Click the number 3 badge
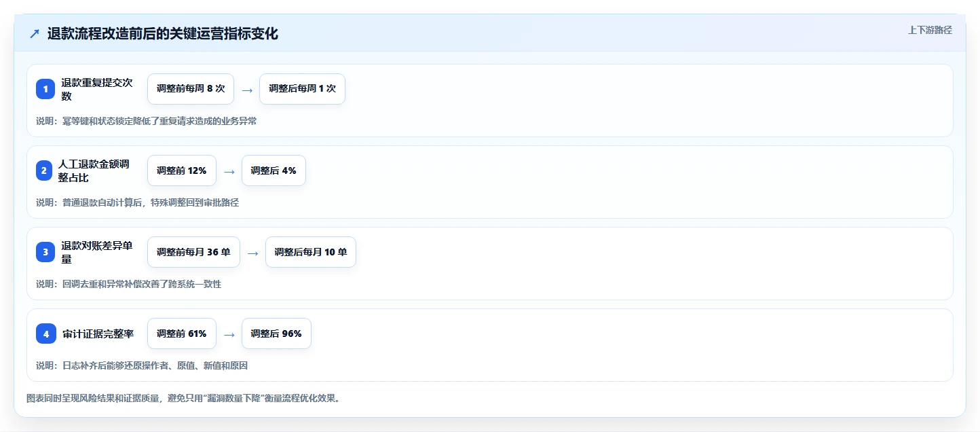The height and width of the screenshot is (432, 980). [x=45, y=252]
